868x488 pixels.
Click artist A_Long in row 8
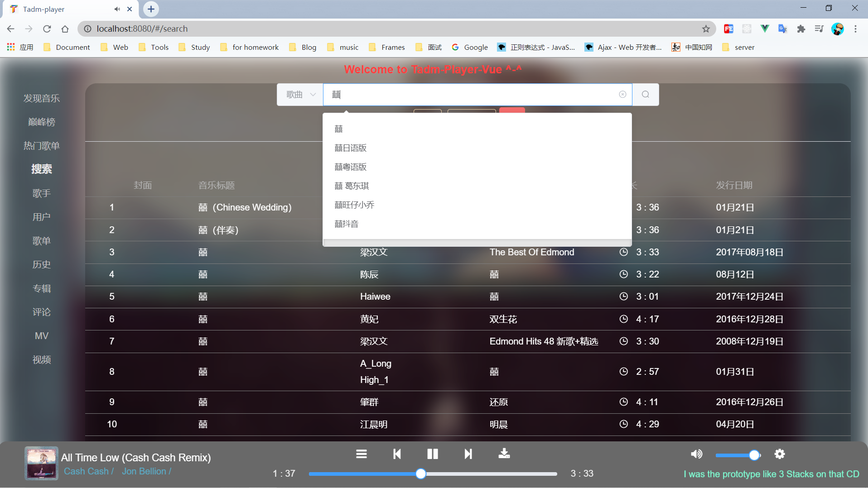(376, 364)
